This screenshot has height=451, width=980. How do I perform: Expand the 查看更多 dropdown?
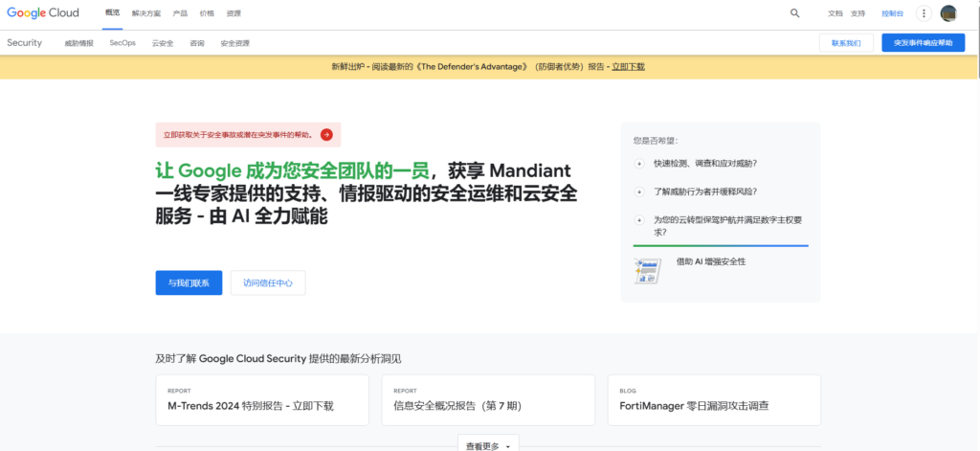pyautogui.click(x=488, y=444)
